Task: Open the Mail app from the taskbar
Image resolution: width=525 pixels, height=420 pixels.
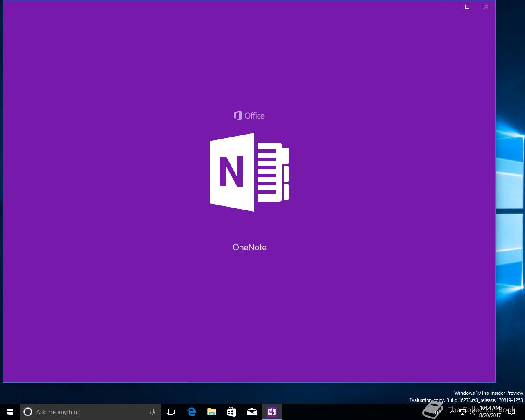Action: pyautogui.click(x=251, y=412)
